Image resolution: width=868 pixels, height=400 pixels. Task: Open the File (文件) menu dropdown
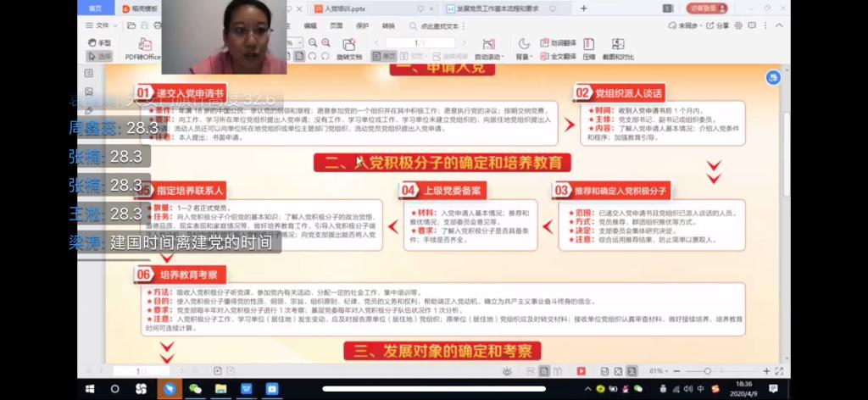pos(102,25)
